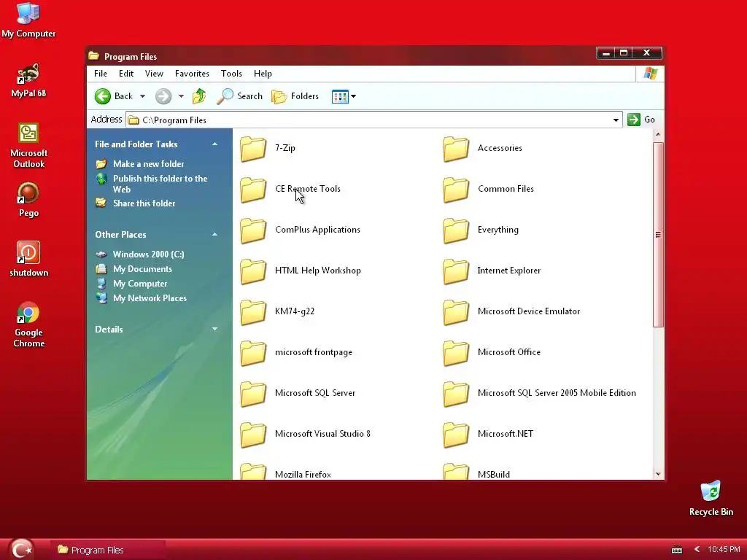Screen dimensions: 747x560
Task: Expand the Address bar dropdown
Action: click(x=616, y=120)
